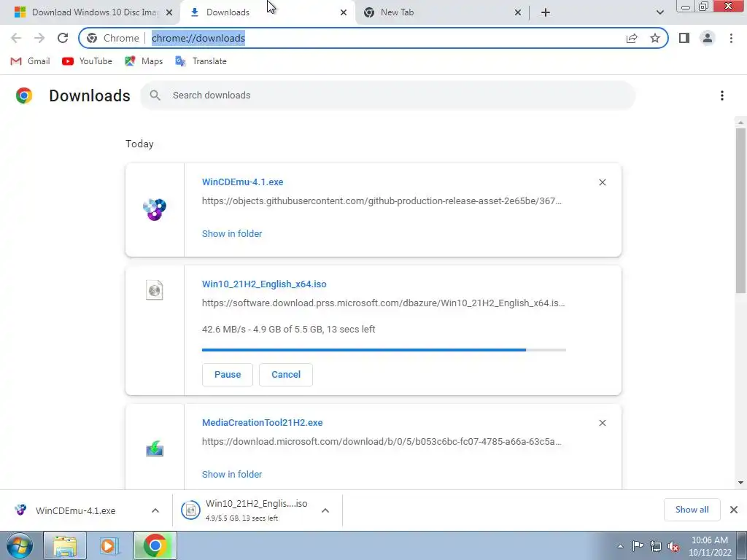The image size is (747, 560).
Task: Open the WinCDEmu-4.1.exe file link
Action: click(242, 182)
